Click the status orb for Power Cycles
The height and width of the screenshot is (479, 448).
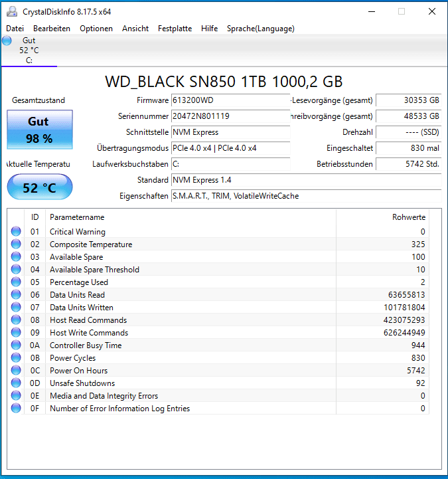[16, 357]
